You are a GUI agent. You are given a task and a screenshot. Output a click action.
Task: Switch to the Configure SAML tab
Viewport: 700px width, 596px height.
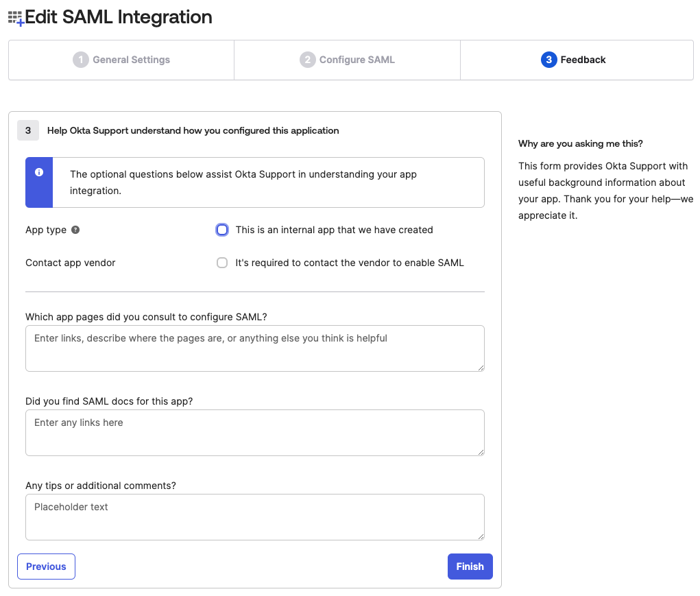348,60
